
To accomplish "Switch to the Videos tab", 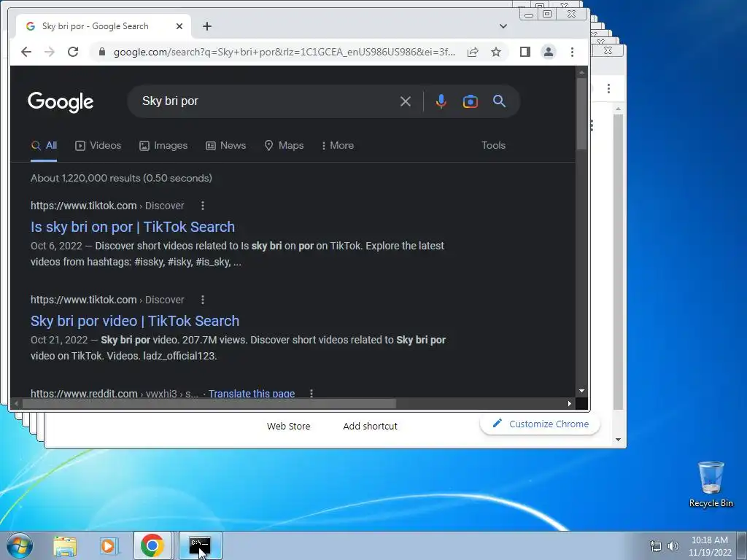I will pyautogui.click(x=98, y=145).
